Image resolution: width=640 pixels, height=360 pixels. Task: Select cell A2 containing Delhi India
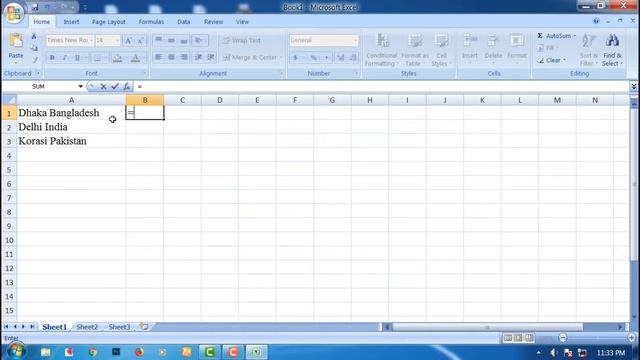(x=71, y=127)
